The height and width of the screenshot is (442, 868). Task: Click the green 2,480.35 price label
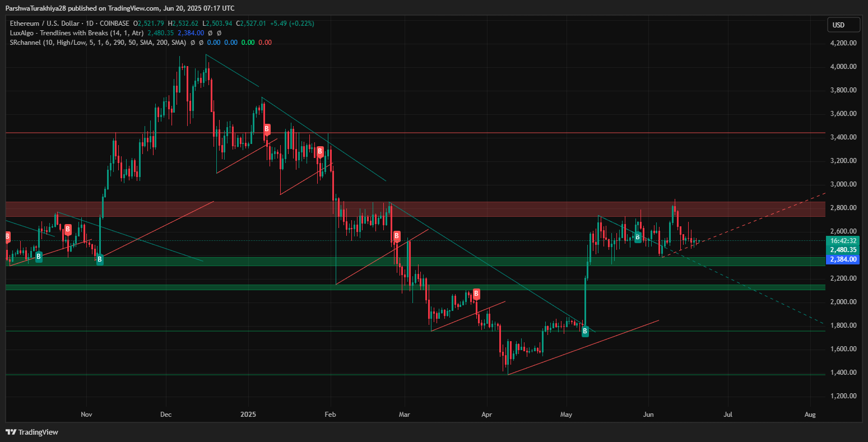[843, 250]
